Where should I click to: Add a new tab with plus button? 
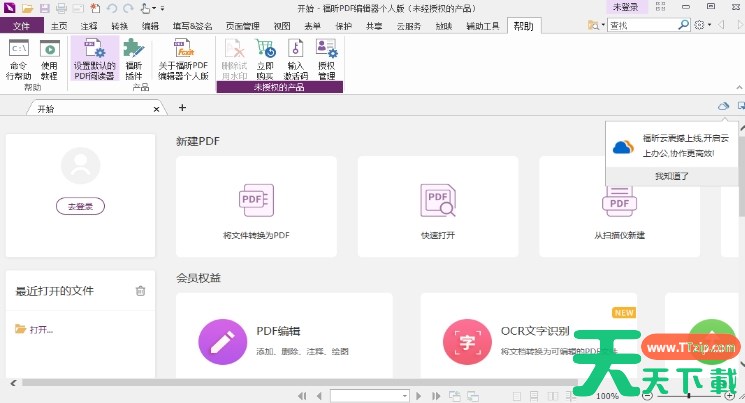(x=182, y=107)
